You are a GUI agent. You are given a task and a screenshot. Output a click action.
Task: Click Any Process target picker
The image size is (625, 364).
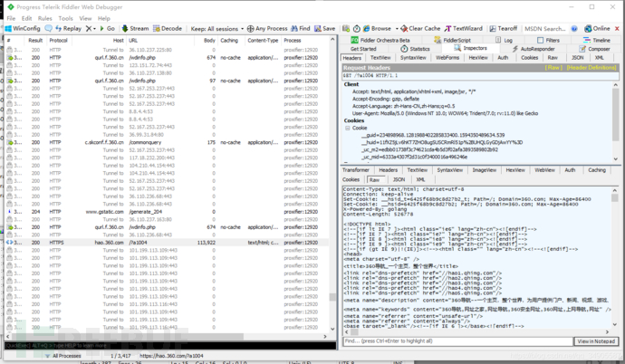(x=267, y=29)
